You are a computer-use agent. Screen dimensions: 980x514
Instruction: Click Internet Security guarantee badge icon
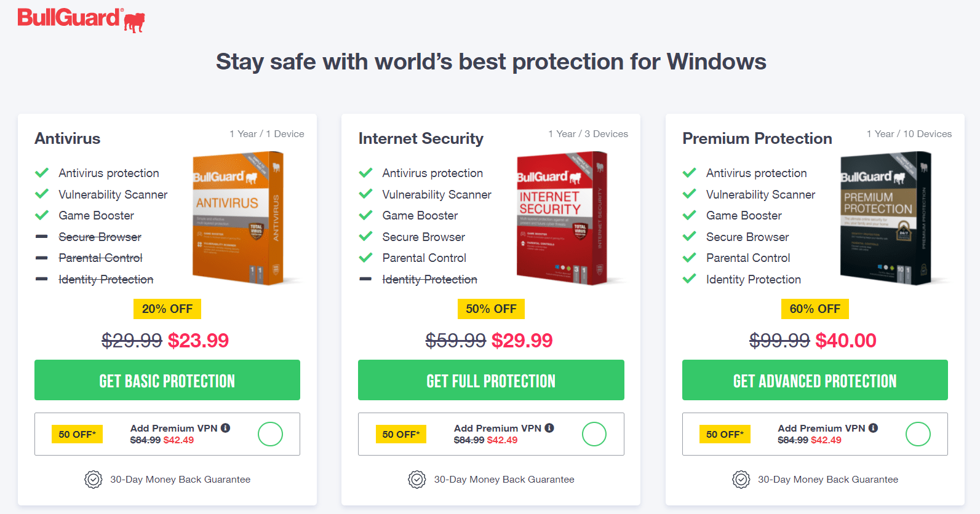tap(417, 479)
